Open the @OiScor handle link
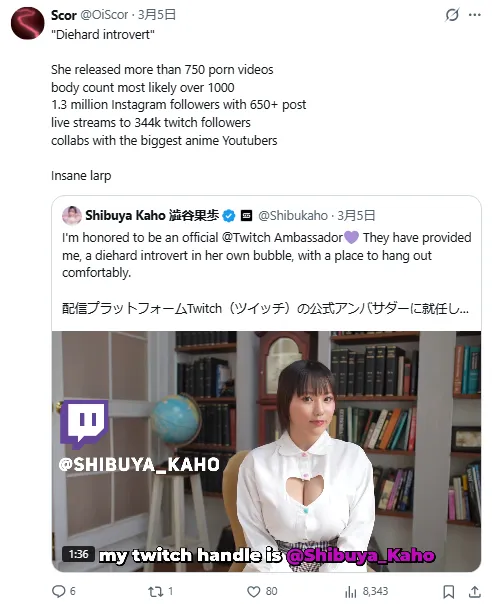The width and height of the screenshot is (492, 604). coord(104,15)
